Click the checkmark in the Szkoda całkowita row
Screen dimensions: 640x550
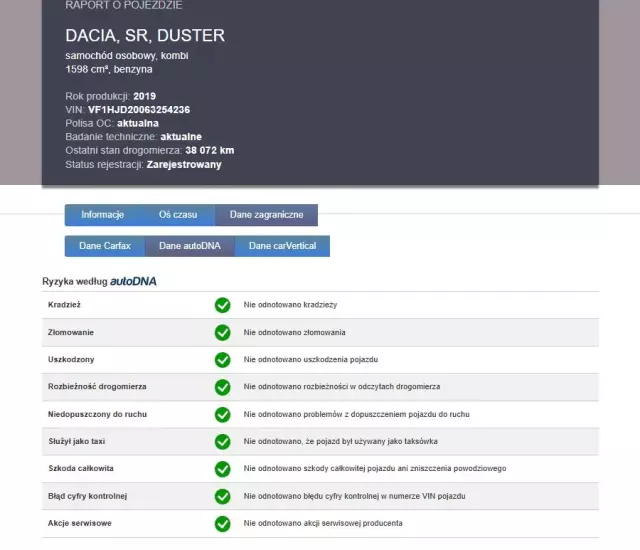(x=222, y=469)
